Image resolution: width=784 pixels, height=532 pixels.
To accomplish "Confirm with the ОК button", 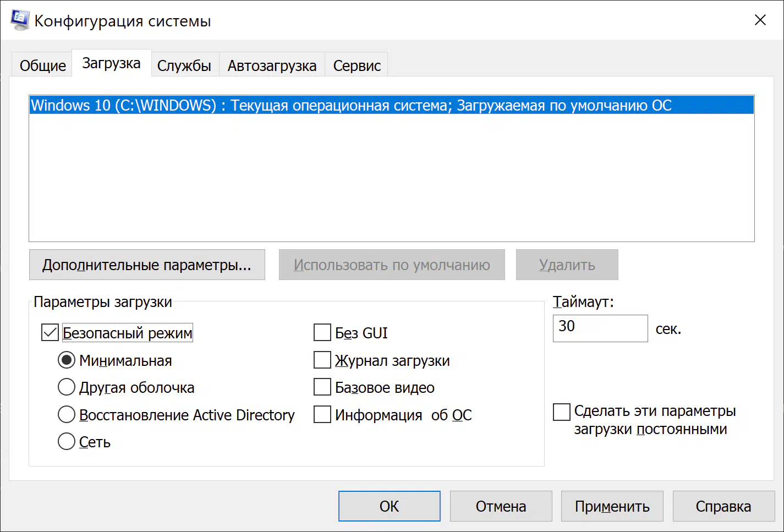I will [x=390, y=506].
